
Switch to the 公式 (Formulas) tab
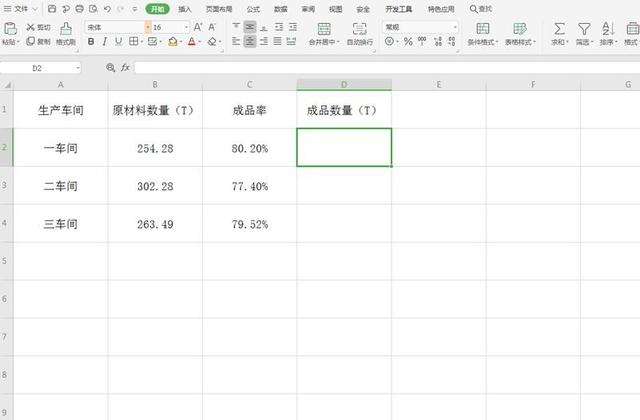253,9
